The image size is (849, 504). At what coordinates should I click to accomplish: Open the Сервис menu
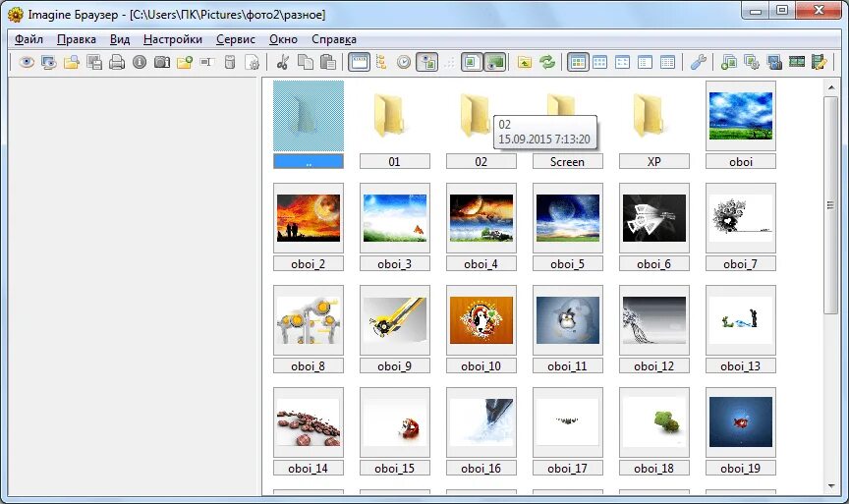coord(236,39)
